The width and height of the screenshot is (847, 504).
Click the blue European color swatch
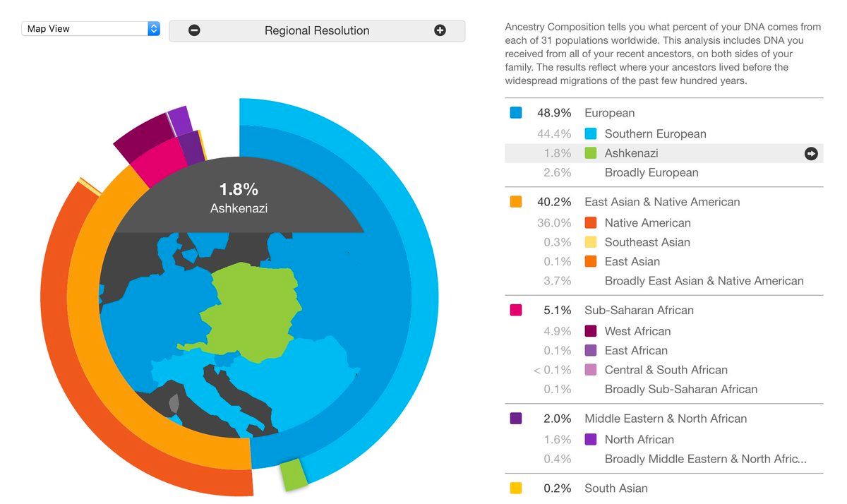click(516, 113)
